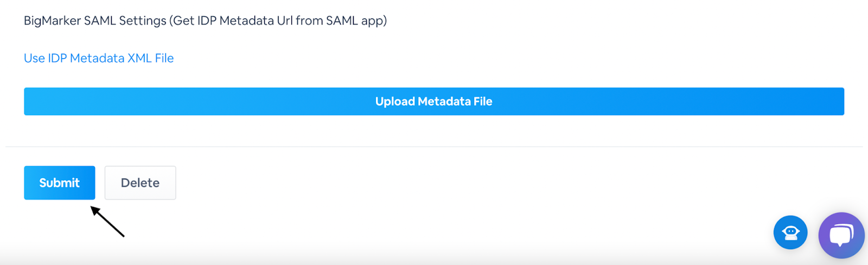Launch the live chat support icon
This screenshot has height=265, width=868.
point(841,235)
